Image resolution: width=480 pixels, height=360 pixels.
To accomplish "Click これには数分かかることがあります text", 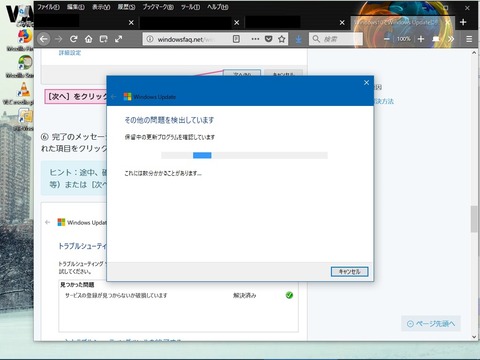I will pos(163,173).
